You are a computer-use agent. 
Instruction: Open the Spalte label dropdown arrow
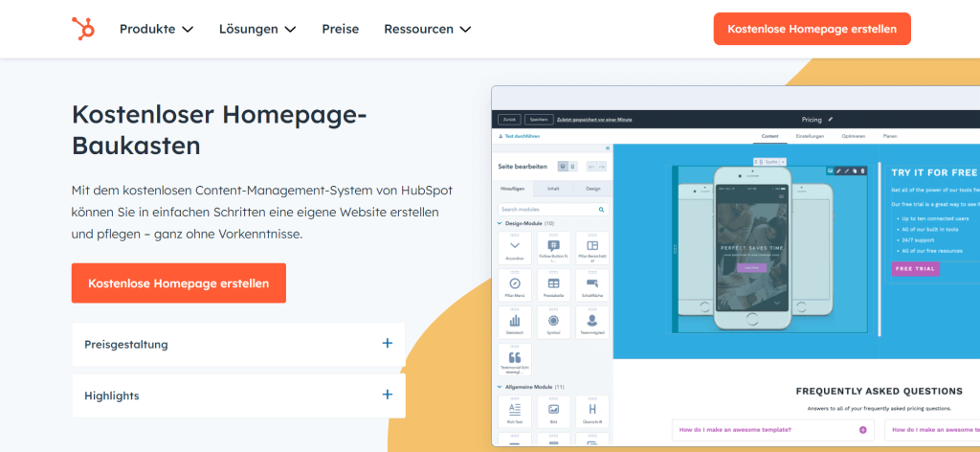[x=783, y=162]
